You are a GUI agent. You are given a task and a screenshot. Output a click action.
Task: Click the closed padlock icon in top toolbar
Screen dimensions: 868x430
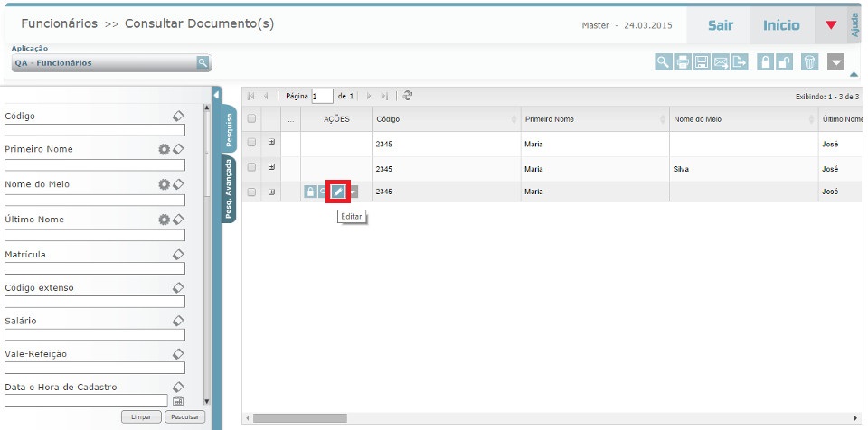coord(765,62)
